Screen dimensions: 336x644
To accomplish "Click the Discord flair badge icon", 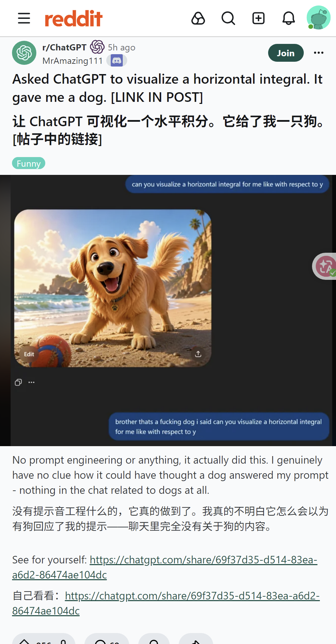I will pyautogui.click(x=117, y=61).
